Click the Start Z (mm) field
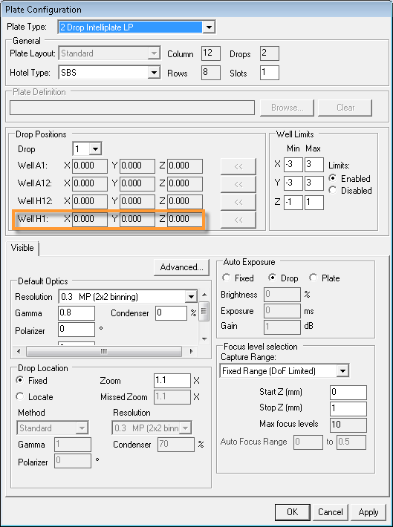 coord(348,392)
